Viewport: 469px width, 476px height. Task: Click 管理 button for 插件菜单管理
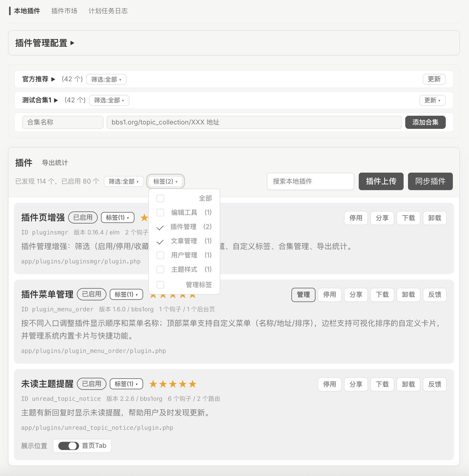[x=303, y=295]
